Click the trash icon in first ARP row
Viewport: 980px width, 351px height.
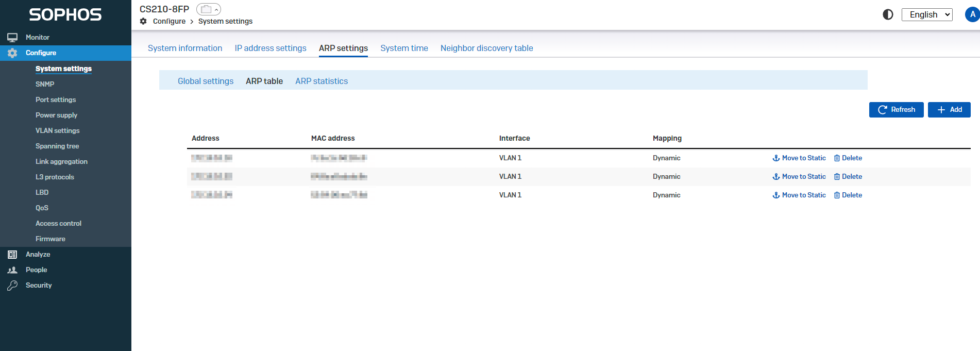[837, 158]
